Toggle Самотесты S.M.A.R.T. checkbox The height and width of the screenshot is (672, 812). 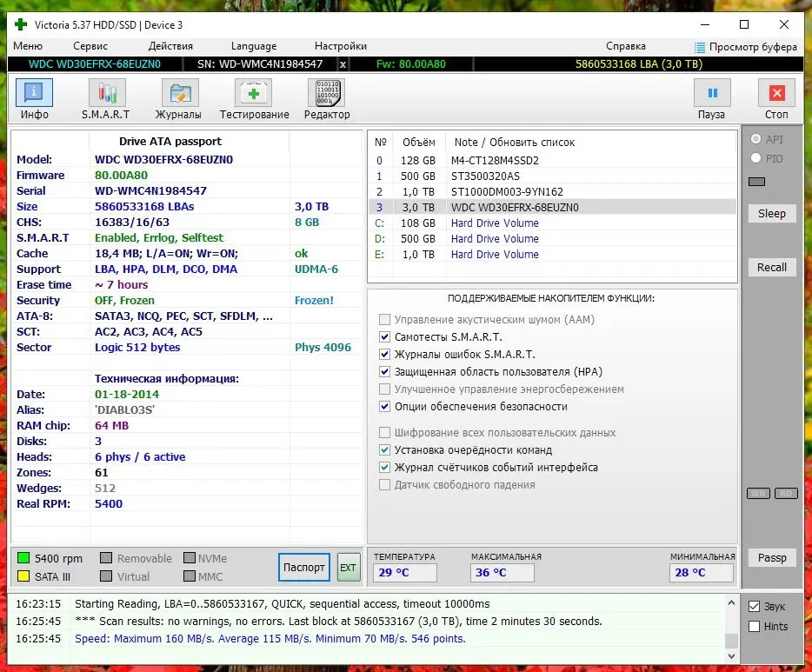coord(384,337)
